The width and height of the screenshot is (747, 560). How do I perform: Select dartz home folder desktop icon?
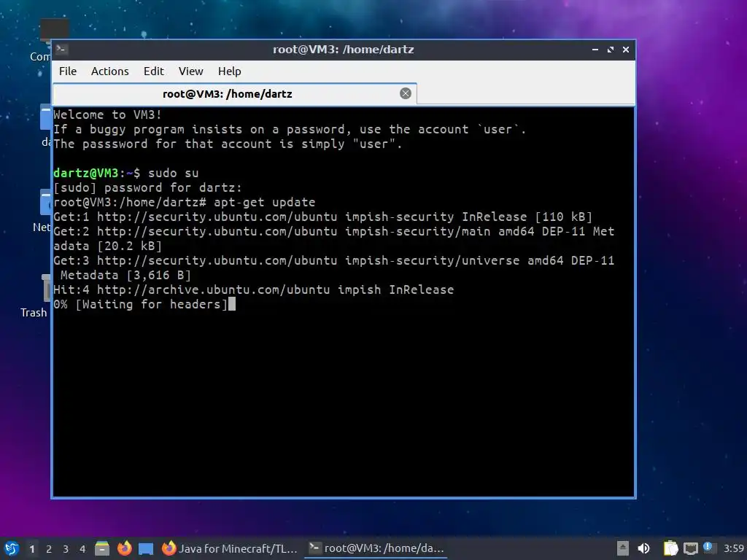[x=44, y=125]
